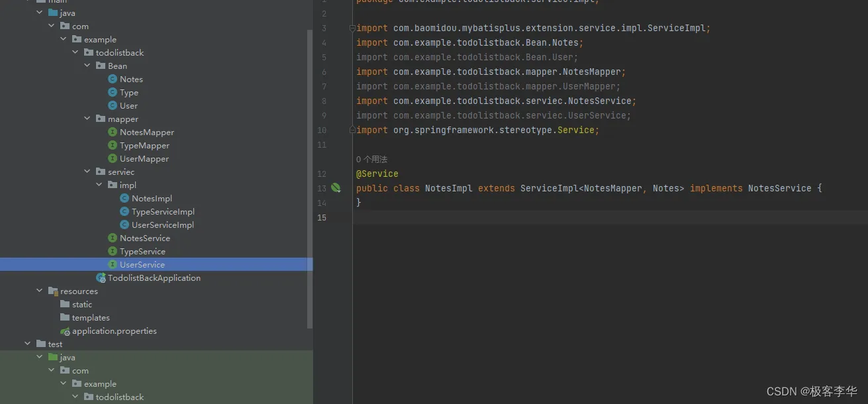
Task: Click the Bean package folder icon
Action: [x=101, y=66]
